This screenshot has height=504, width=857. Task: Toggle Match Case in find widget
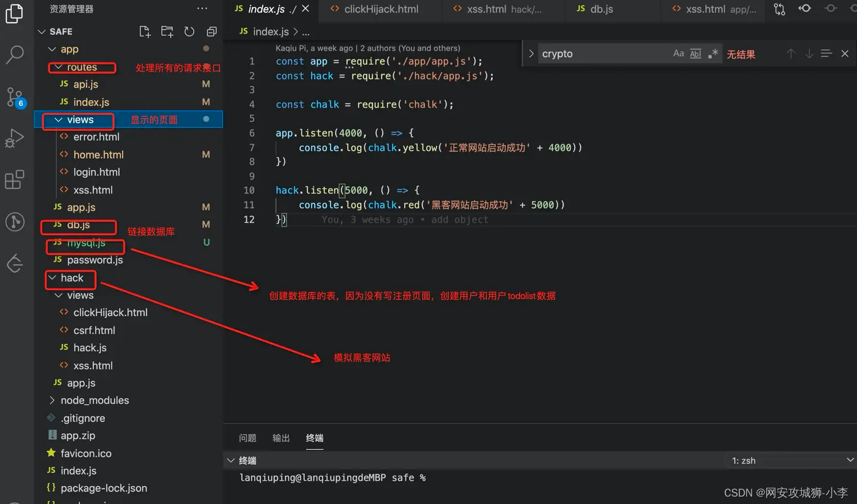pyautogui.click(x=678, y=54)
